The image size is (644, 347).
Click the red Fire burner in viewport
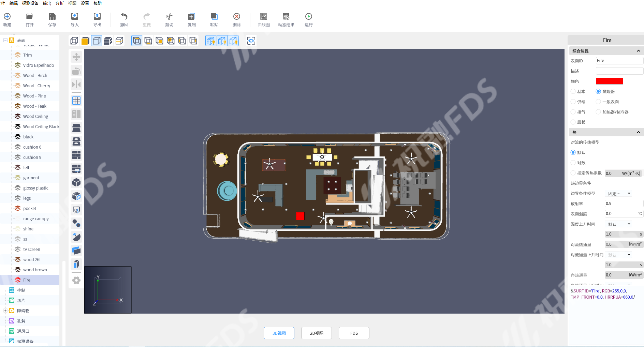click(x=300, y=216)
